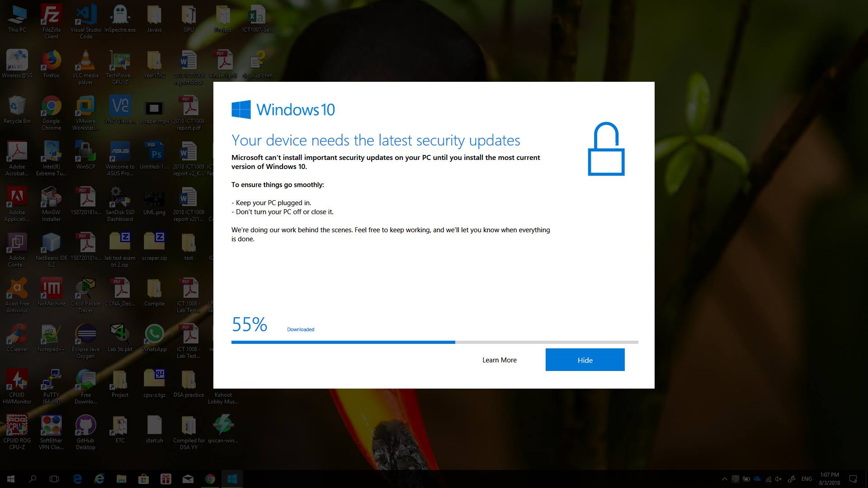
Task: Open the Windows Start menu
Action: [11, 479]
